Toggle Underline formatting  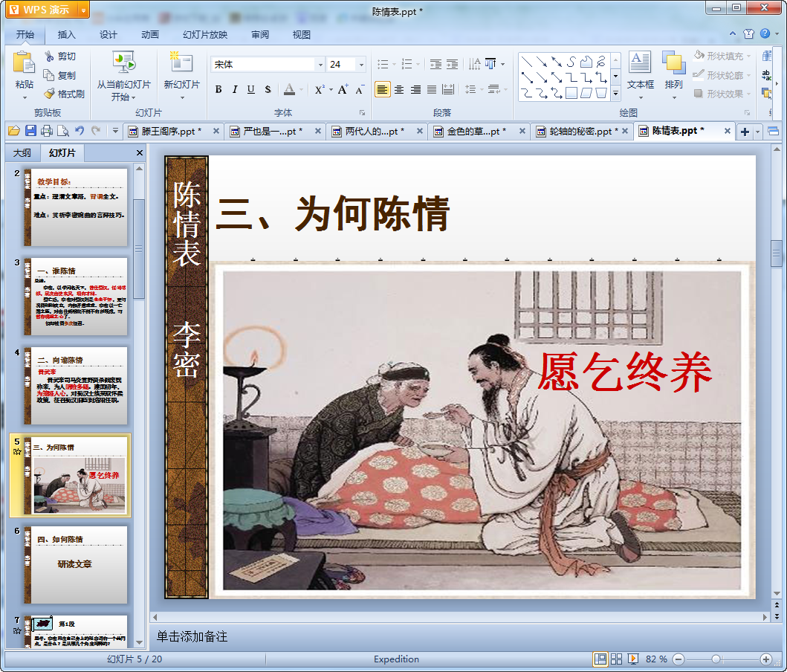click(251, 89)
